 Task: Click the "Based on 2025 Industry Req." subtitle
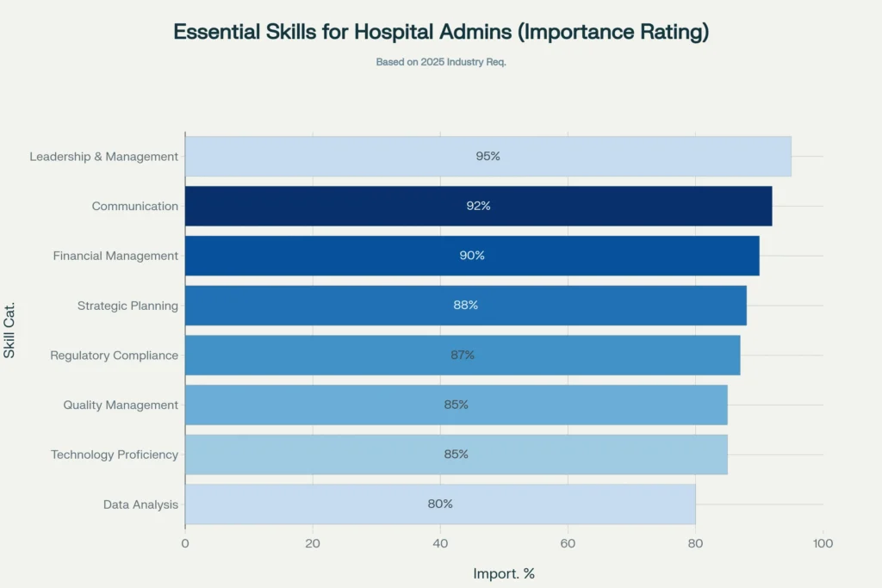[441, 62]
